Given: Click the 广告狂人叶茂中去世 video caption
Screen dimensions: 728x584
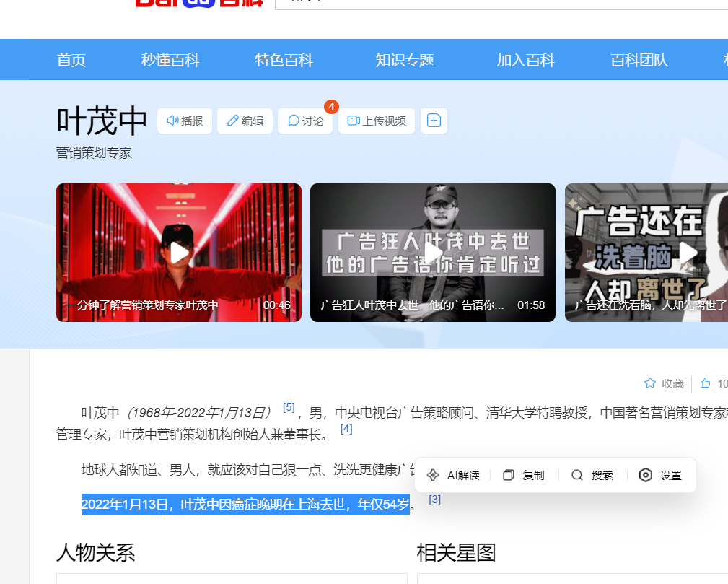Looking at the screenshot, I should [412, 305].
